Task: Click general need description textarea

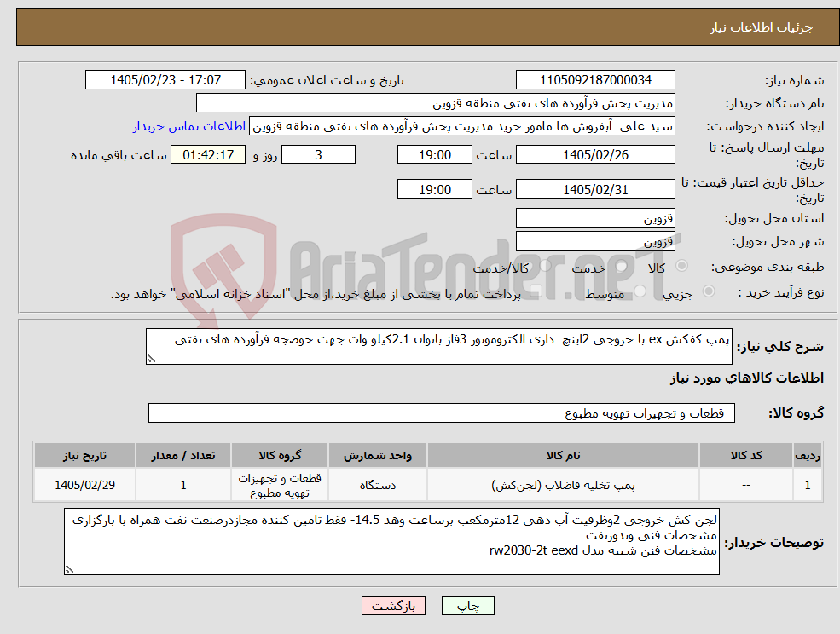Action: coord(438,347)
